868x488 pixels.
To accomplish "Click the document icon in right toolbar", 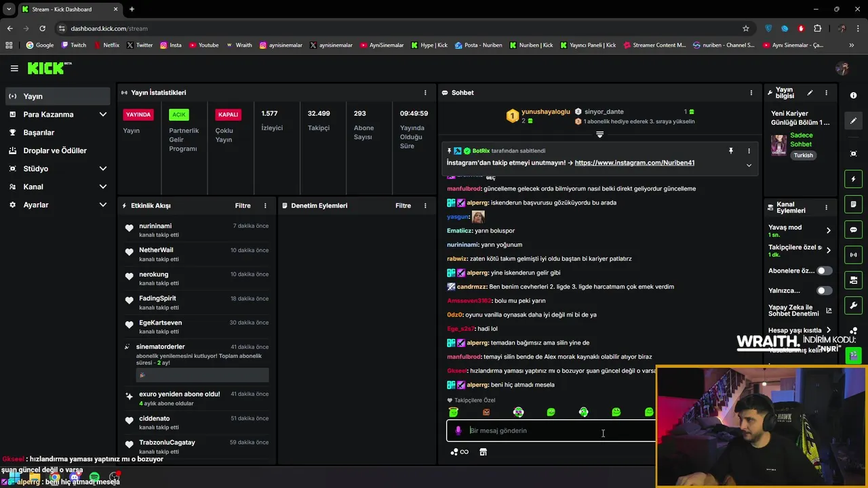I will [853, 204].
